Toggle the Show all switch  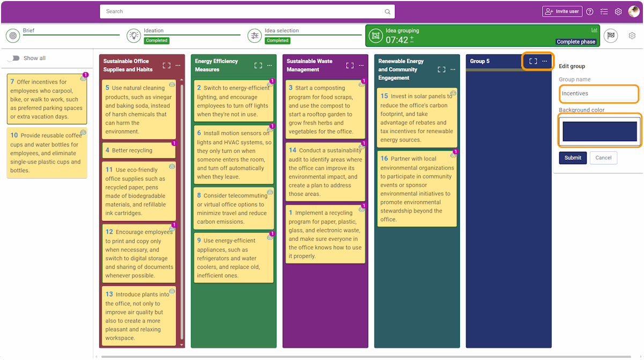click(x=13, y=58)
